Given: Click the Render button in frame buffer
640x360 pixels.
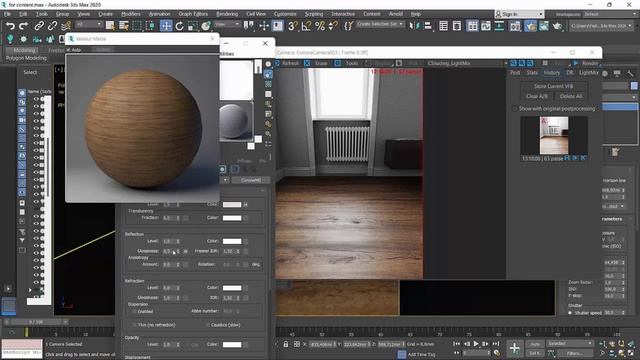Looking at the screenshot, I should point(586,63).
